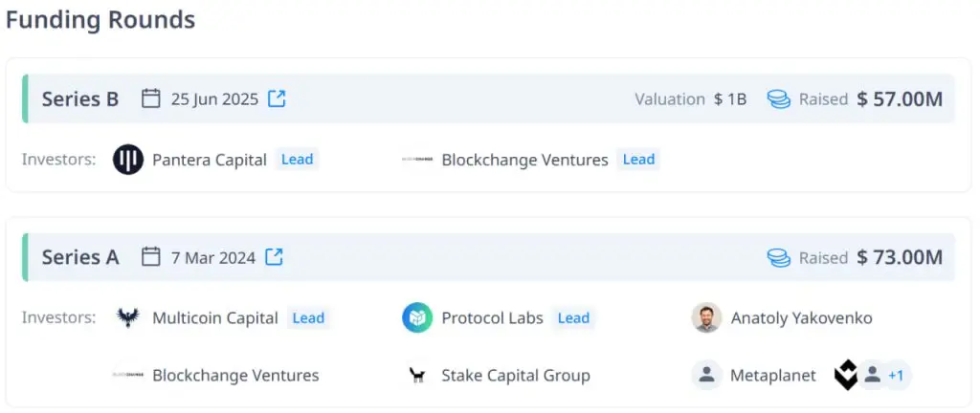
Task: Click the Multicoin Capital logo
Action: pyautogui.click(x=128, y=318)
